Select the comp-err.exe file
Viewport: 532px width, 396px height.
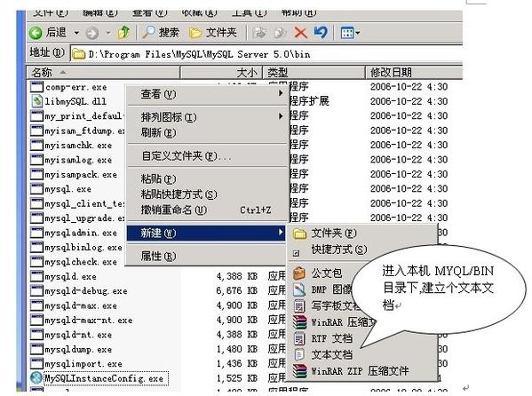[69, 87]
